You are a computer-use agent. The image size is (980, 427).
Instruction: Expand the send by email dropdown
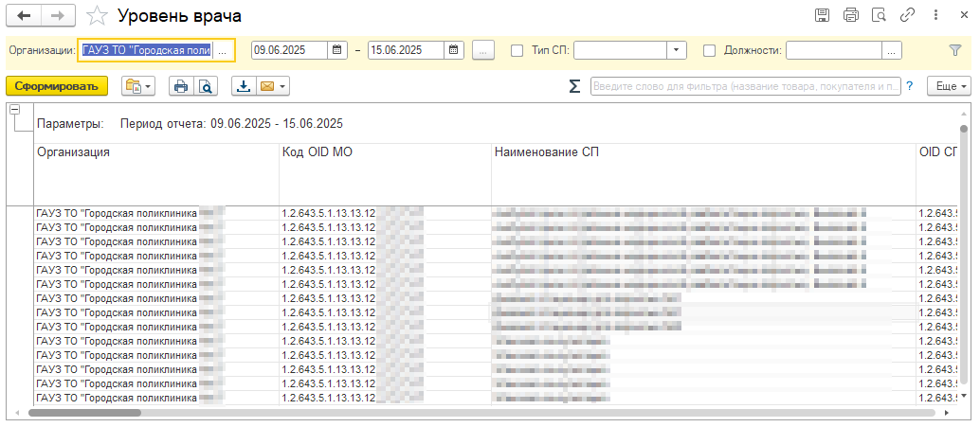pos(272,86)
